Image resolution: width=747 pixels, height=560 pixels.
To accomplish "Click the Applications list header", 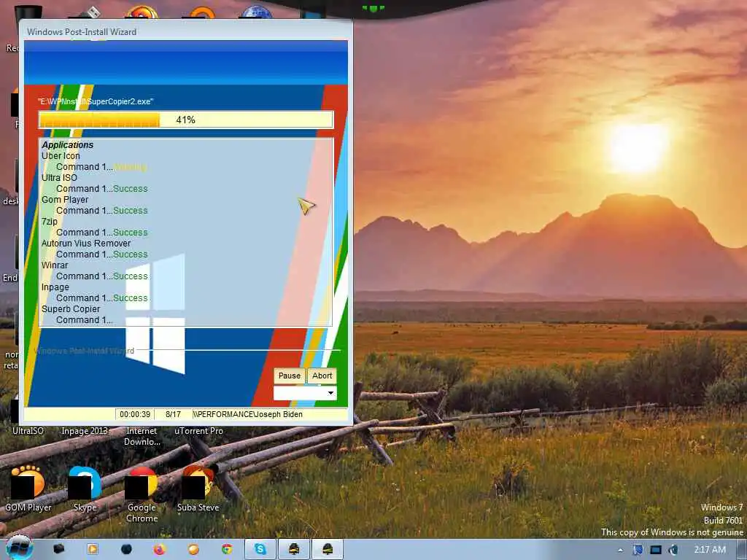I will click(x=67, y=145).
